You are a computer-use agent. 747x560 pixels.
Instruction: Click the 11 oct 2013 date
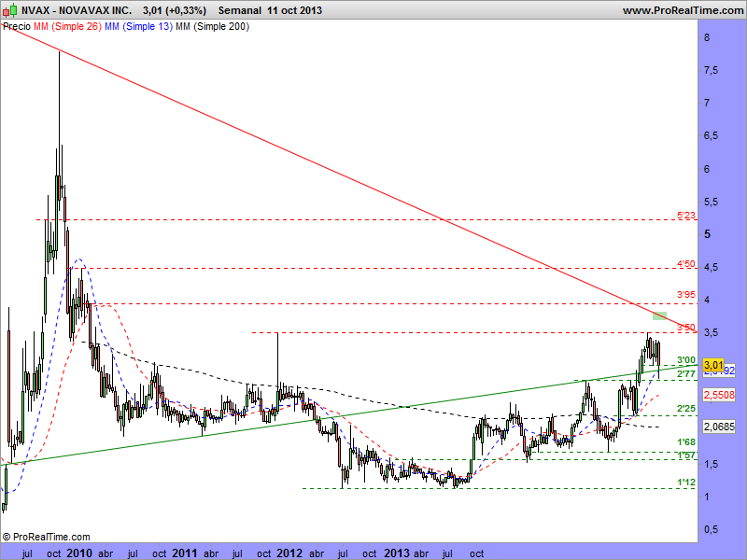tap(294, 10)
